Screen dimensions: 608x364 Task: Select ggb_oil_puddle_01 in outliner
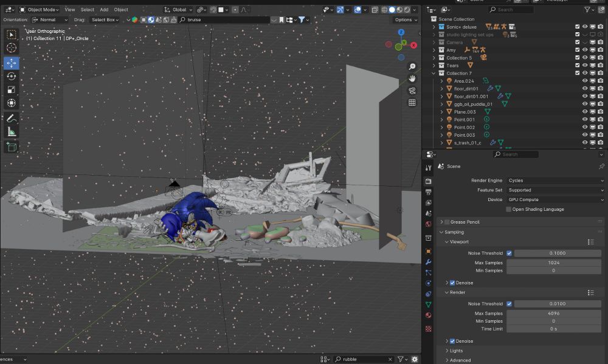point(473,104)
